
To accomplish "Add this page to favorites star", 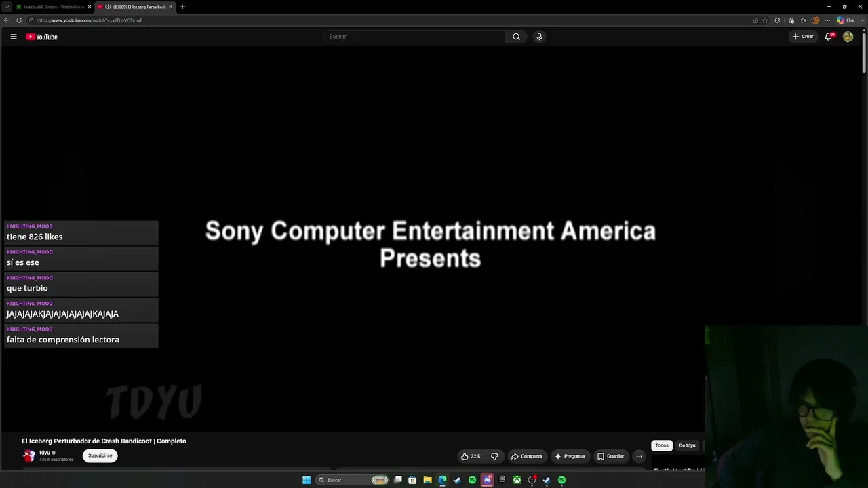I will click(765, 20).
